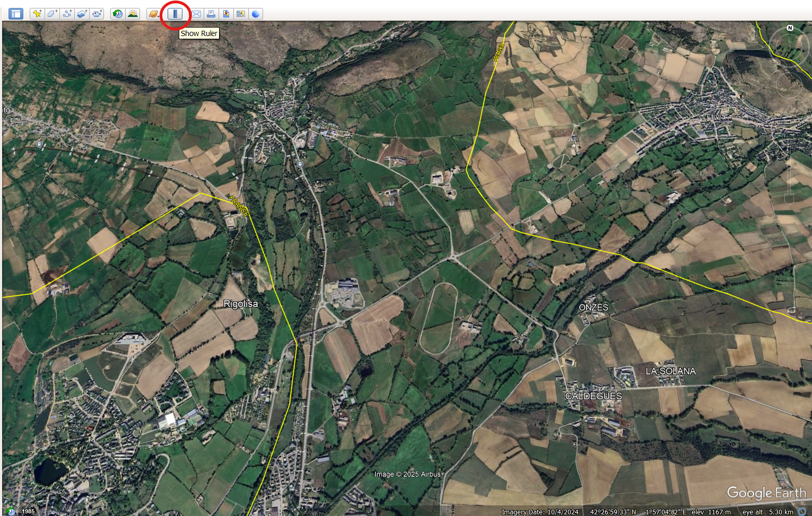Print the current map view
The height and width of the screenshot is (516, 812).
[211, 14]
